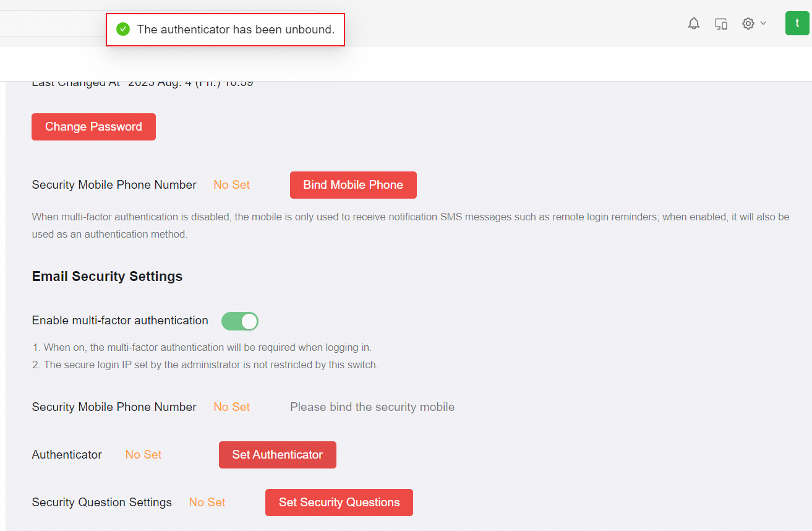Click the 'Security Question Settings' label
The image size is (812, 531).
[x=102, y=502]
